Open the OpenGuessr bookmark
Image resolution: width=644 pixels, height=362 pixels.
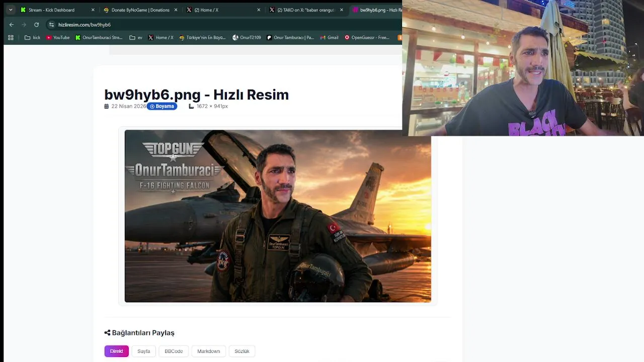[x=367, y=38]
